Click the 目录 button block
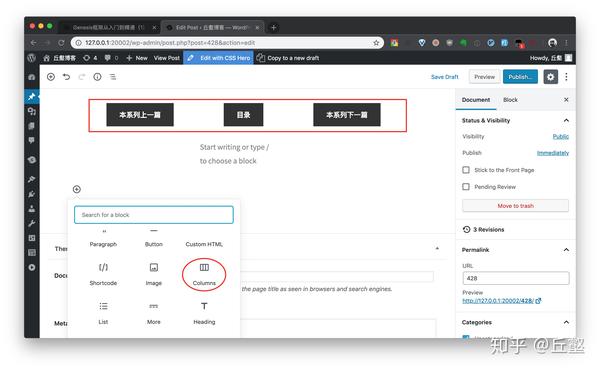Image resolution: width=600 pixels, height=370 pixels. click(243, 115)
